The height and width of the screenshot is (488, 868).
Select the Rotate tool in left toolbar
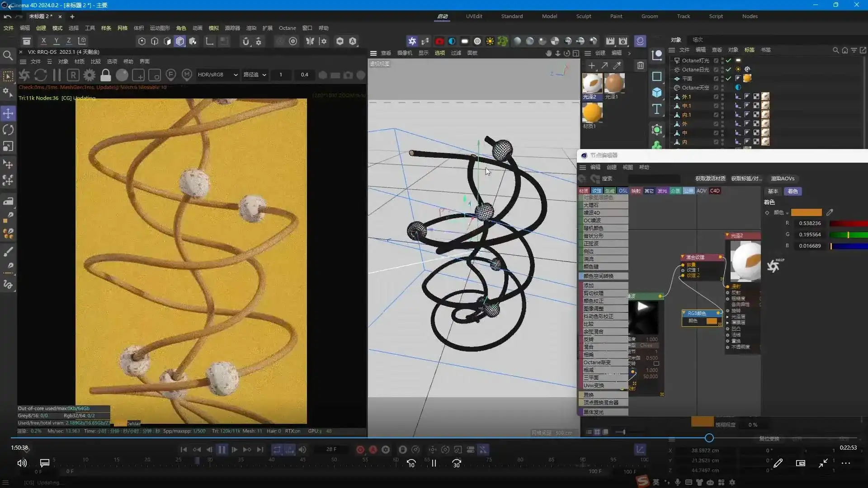(8, 130)
